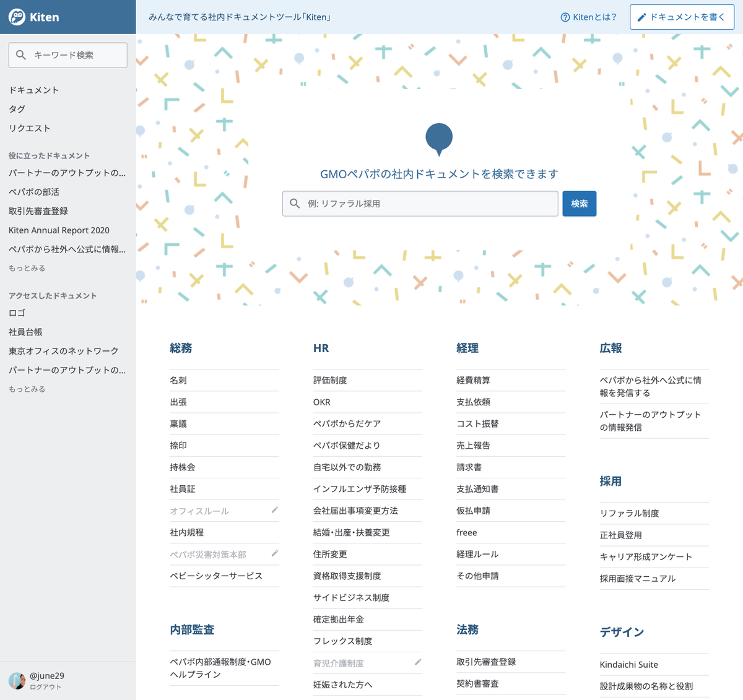Click the @june29 user avatar
Viewport: 743px width, 700px height.
coord(17,680)
